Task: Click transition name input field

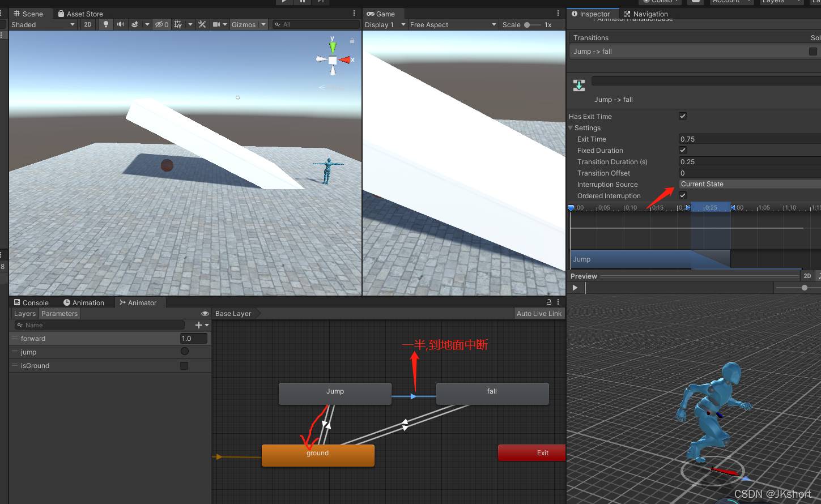Action: [706, 81]
